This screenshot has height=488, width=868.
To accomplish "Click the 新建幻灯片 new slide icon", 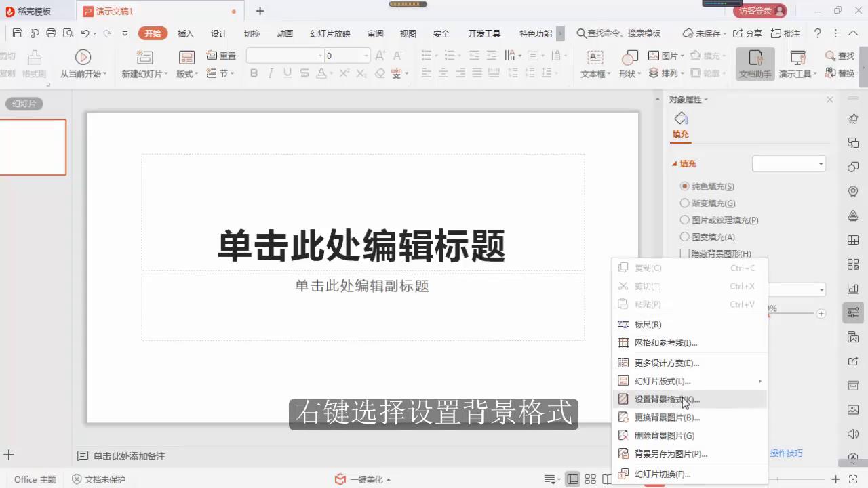I will click(x=145, y=57).
